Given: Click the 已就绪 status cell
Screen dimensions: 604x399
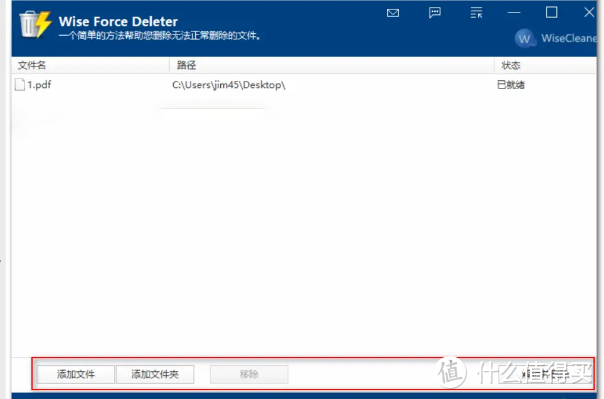Looking at the screenshot, I should [x=511, y=85].
